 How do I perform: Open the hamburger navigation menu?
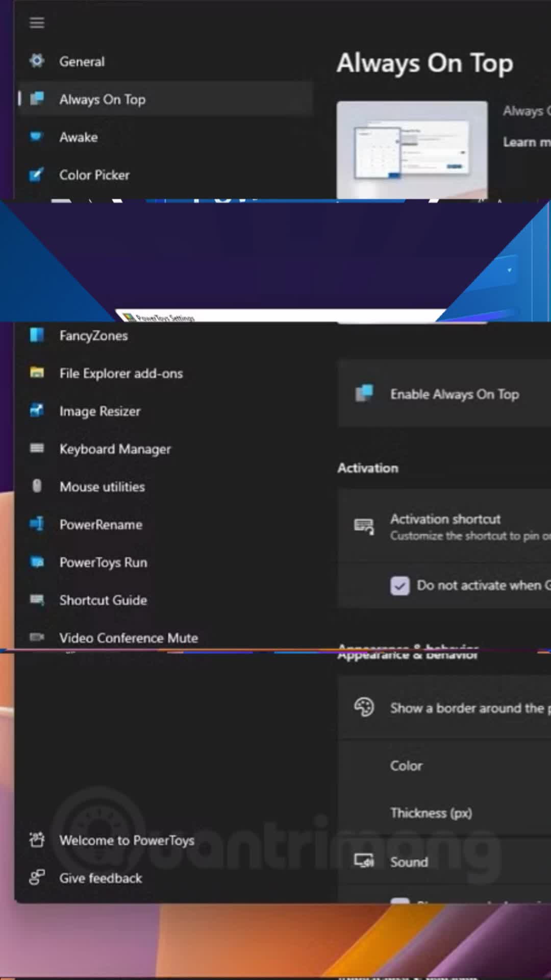point(37,23)
